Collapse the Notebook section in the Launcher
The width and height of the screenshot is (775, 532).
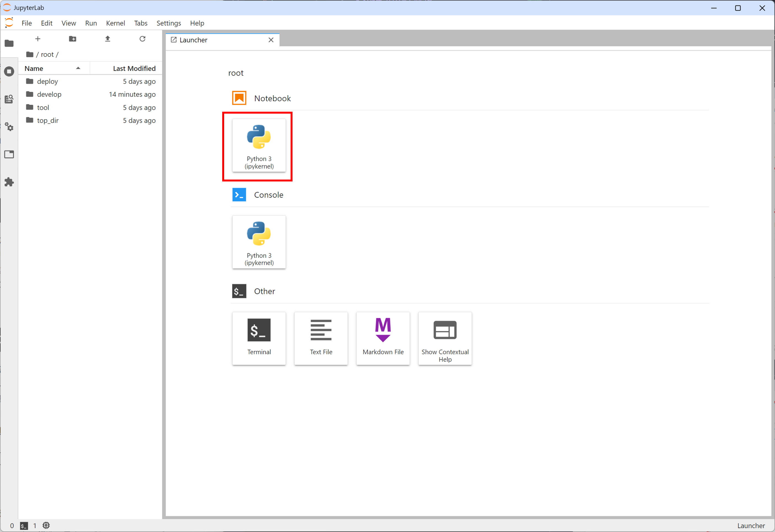click(272, 98)
